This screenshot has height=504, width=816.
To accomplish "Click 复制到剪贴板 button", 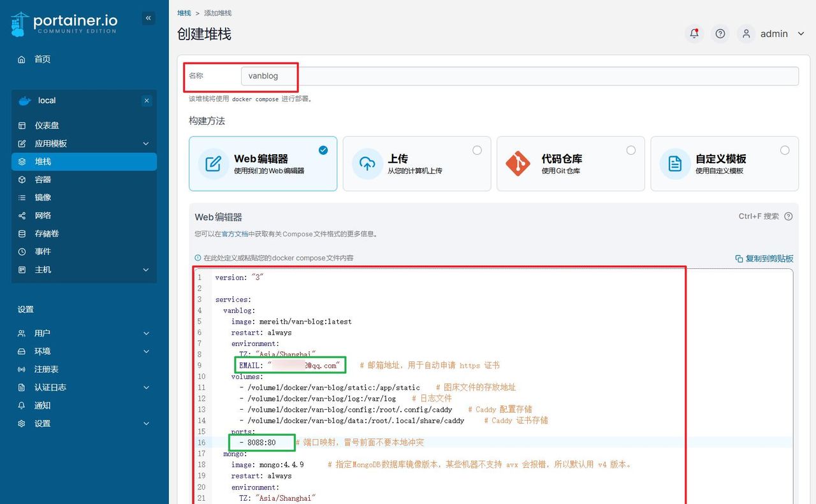I will click(764, 259).
